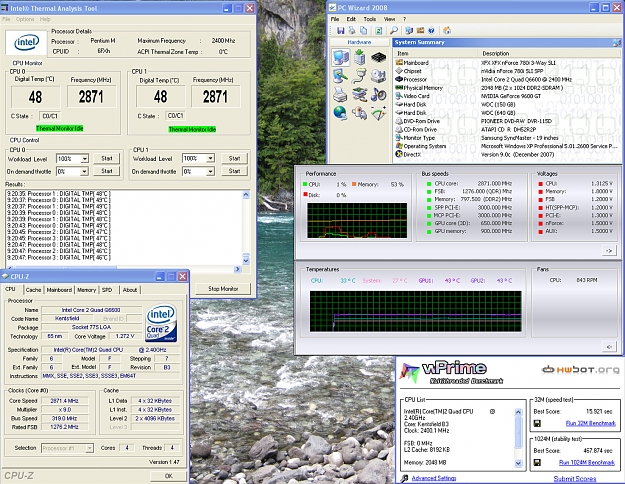Click the green refresh icon in PC Wizard toolbar
The image size is (625, 484).
[x=379, y=30]
